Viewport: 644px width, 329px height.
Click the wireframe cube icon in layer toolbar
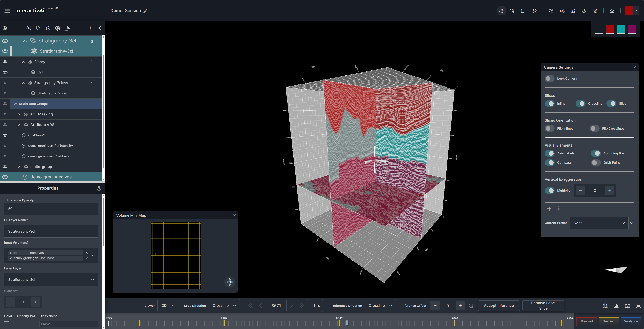pos(58,28)
